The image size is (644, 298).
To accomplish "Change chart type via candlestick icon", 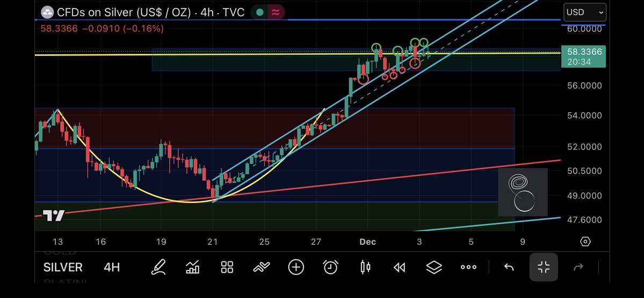I will 365,267.
